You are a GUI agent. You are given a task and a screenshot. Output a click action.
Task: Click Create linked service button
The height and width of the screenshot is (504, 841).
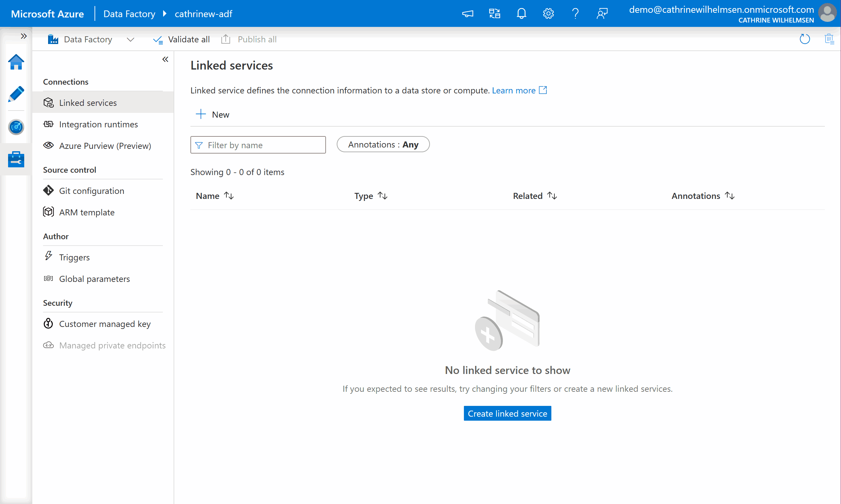pyautogui.click(x=507, y=413)
